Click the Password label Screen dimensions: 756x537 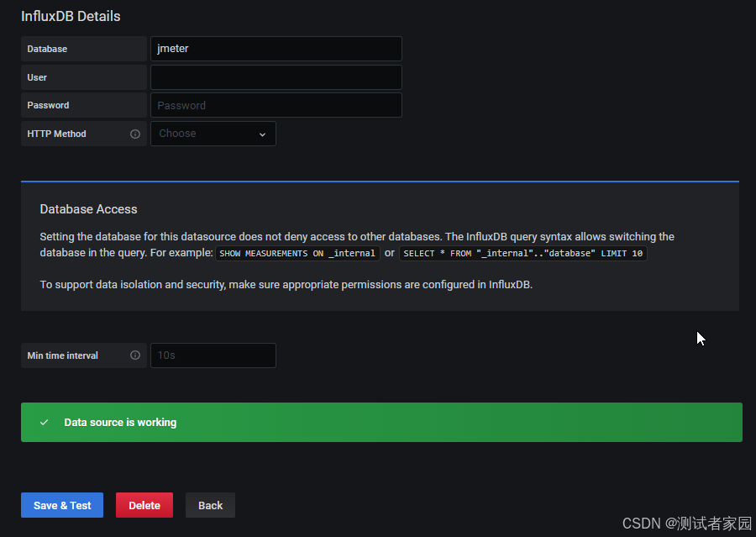tap(48, 105)
